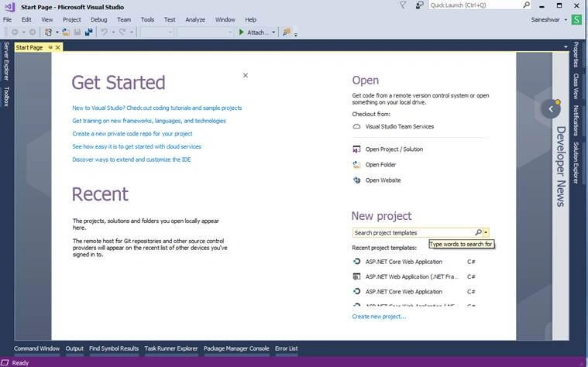Open the View menu
This screenshot has height=367, width=588.
pyautogui.click(x=47, y=19)
